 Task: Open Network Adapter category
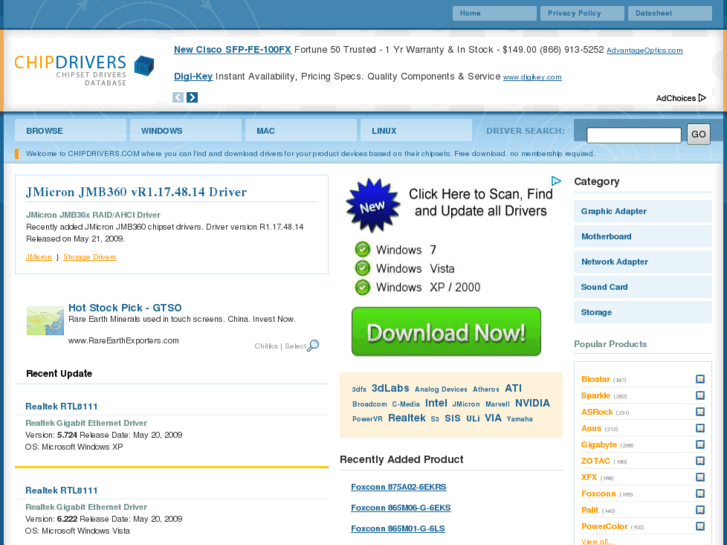point(643,262)
